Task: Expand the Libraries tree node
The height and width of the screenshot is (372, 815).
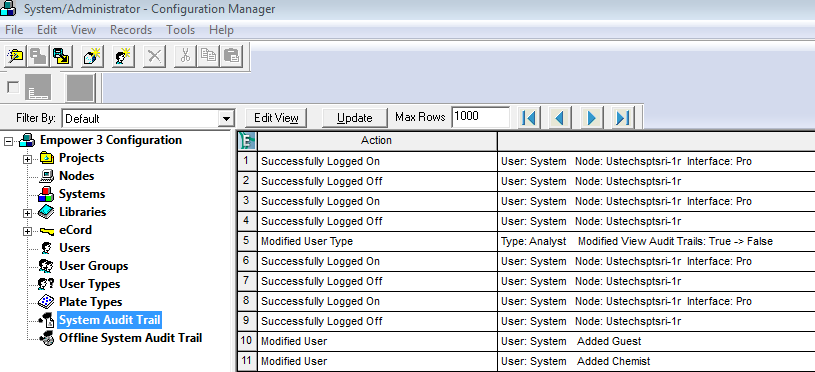Action: [x=28, y=213]
